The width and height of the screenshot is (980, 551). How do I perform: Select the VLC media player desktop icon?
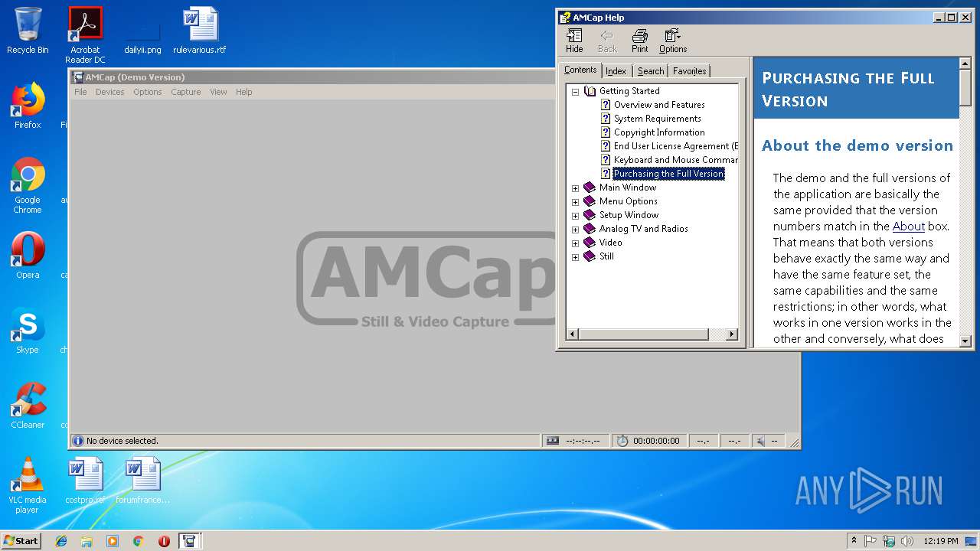click(28, 485)
